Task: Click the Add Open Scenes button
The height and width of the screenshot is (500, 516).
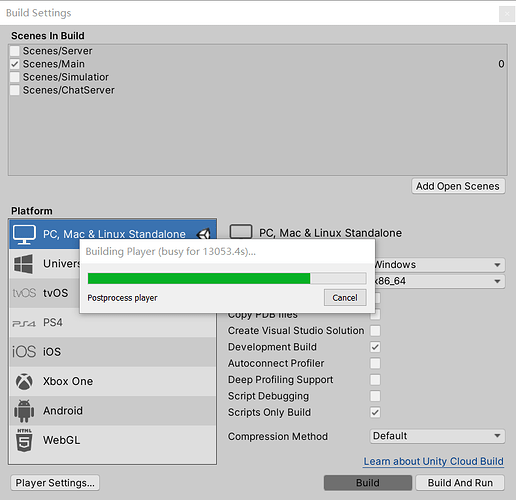Action: (x=458, y=186)
